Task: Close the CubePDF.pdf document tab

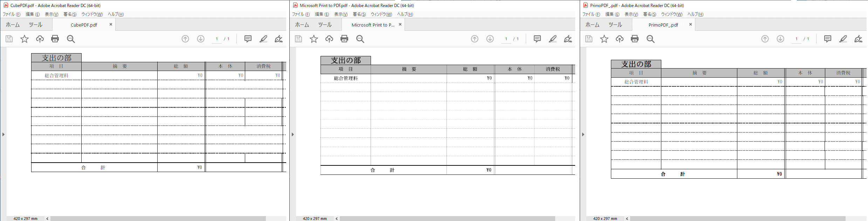Action: 111,24
